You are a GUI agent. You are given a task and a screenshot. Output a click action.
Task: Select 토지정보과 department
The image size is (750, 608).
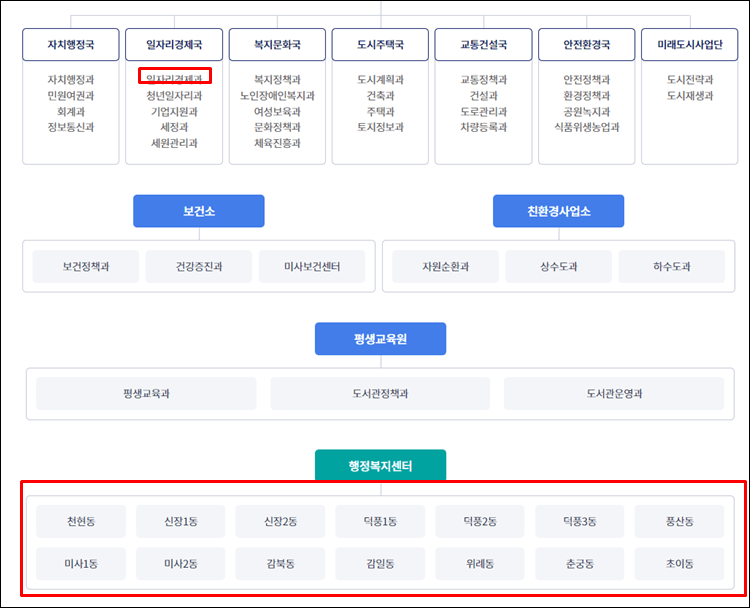click(x=380, y=127)
